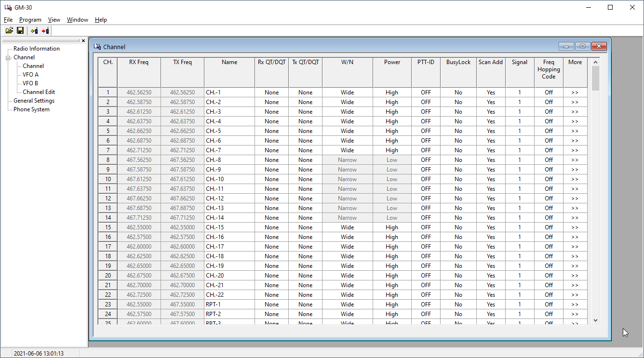
Task: Open the W/N setting for channel 15
Action: pyautogui.click(x=347, y=227)
